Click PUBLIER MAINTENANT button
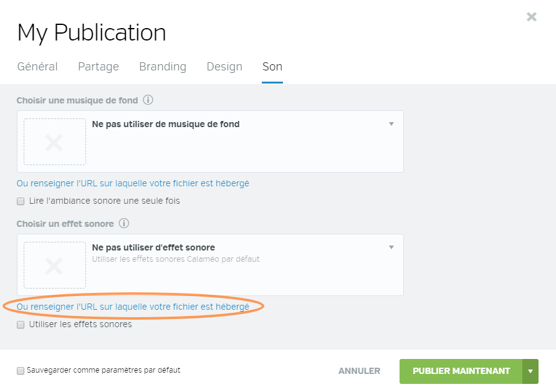Viewport: 556px width, 392px height. (x=461, y=371)
